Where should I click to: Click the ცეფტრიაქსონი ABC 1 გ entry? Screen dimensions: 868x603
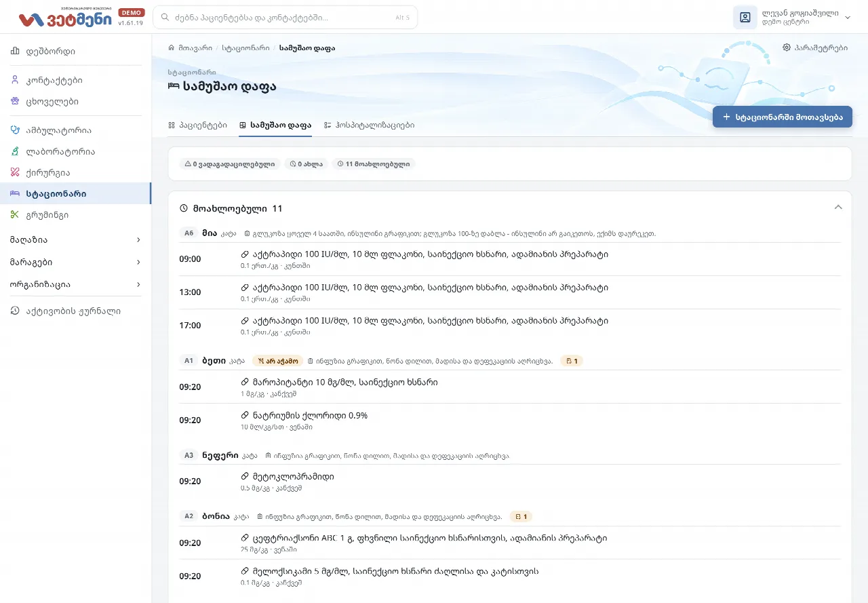(x=429, y=538)
